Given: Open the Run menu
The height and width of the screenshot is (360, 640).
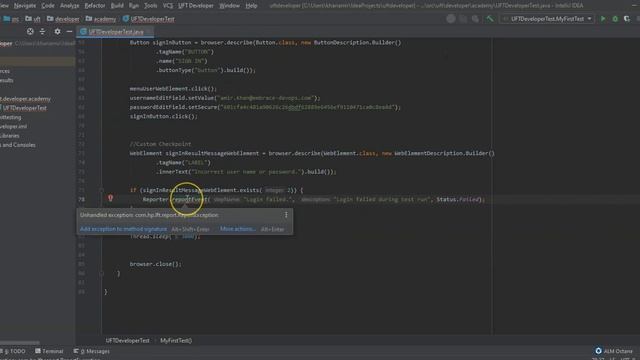Looking at the screenshot, I should coord(133,6).
